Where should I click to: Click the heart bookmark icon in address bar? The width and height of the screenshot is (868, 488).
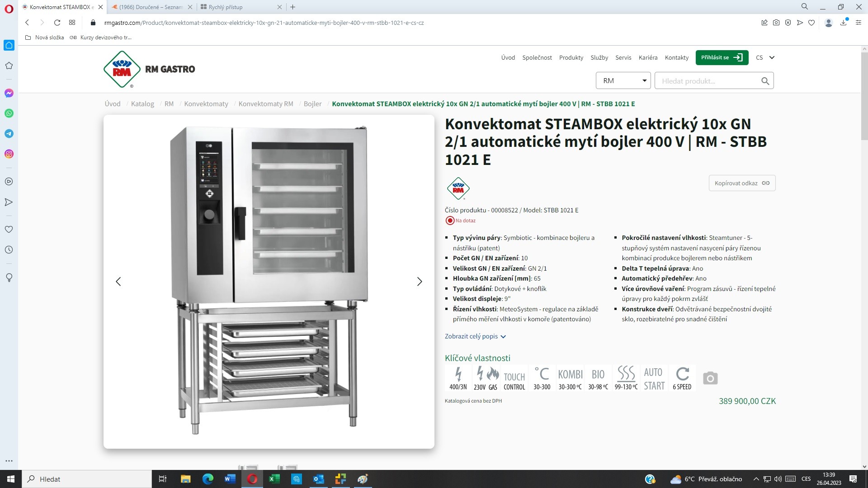[x=811, y=23]
